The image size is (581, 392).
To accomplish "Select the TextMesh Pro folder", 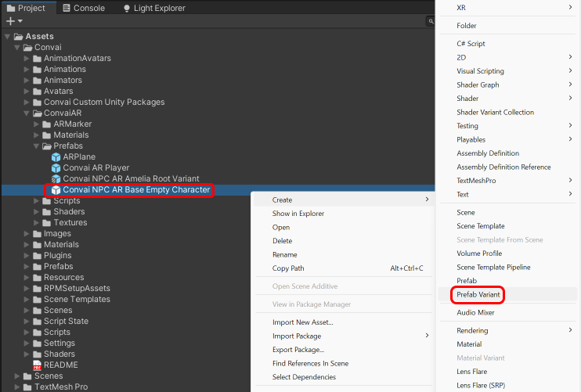I will click(61, 387).
